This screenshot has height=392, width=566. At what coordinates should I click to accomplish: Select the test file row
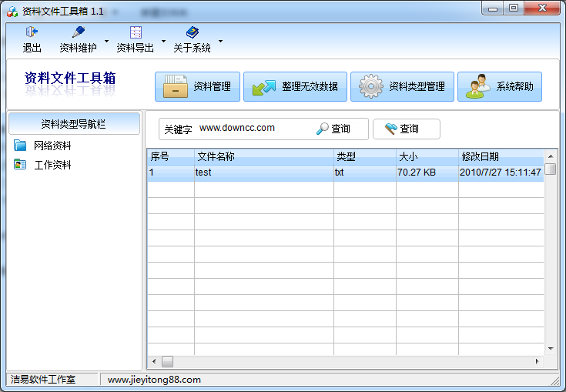pos(263,173)
